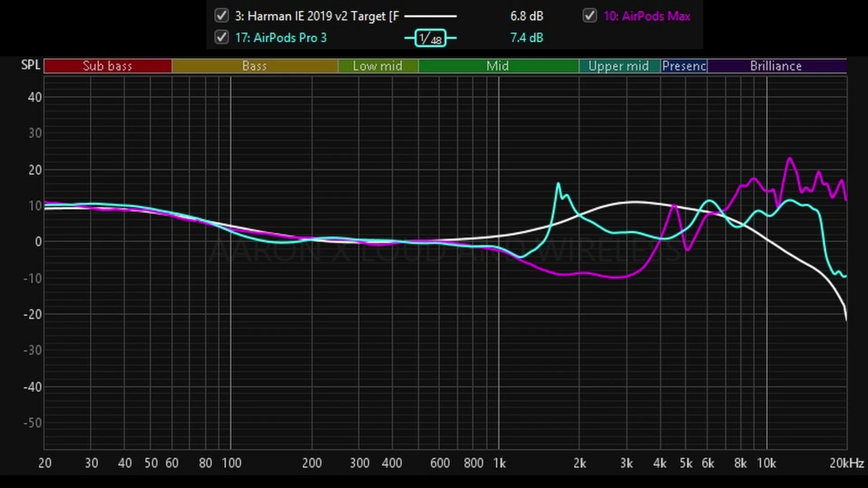Screen dimensions: 868x488
Task: Click the Mid frequency band label
Action: tap(498, 66)
